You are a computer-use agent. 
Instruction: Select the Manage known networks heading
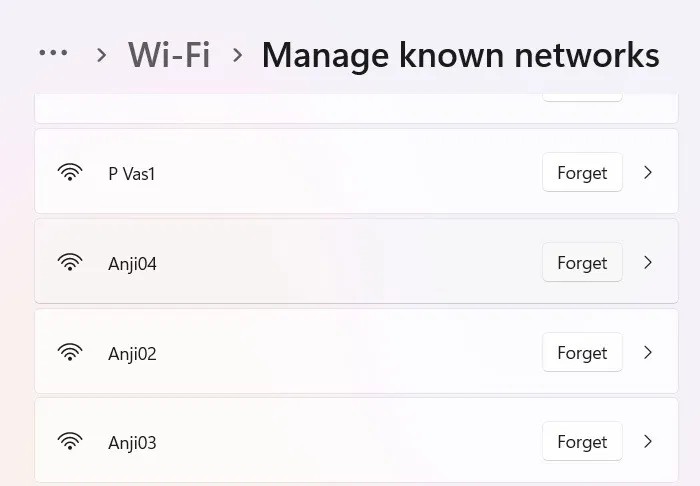(460, 54)
